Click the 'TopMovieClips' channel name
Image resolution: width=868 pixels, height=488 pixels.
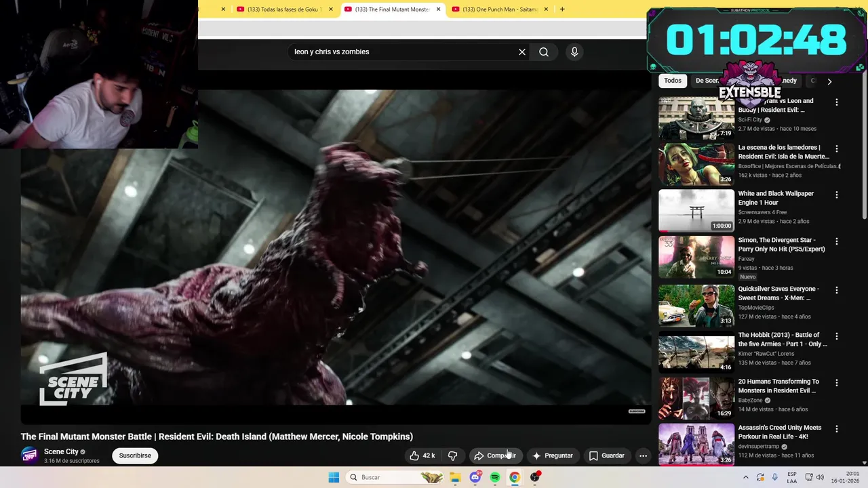click(x=756, y=308)
